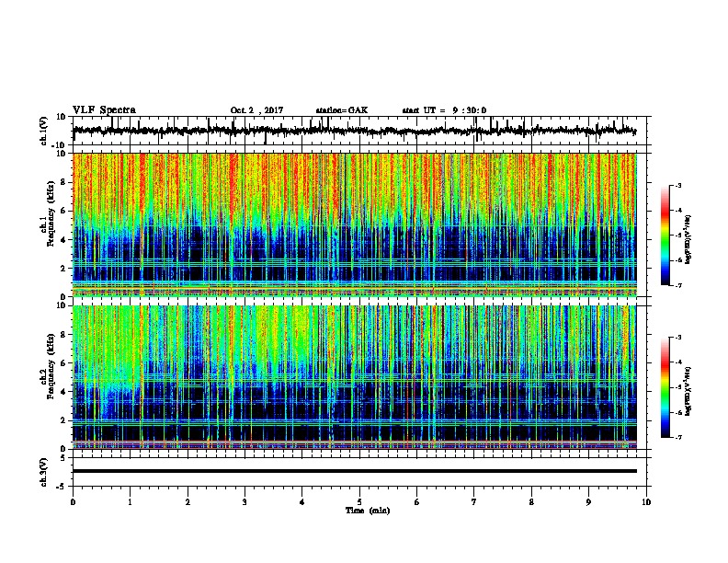728x563 pixels.
Task: Click the "6" tick on the time axis
Action: pos(417,502)
